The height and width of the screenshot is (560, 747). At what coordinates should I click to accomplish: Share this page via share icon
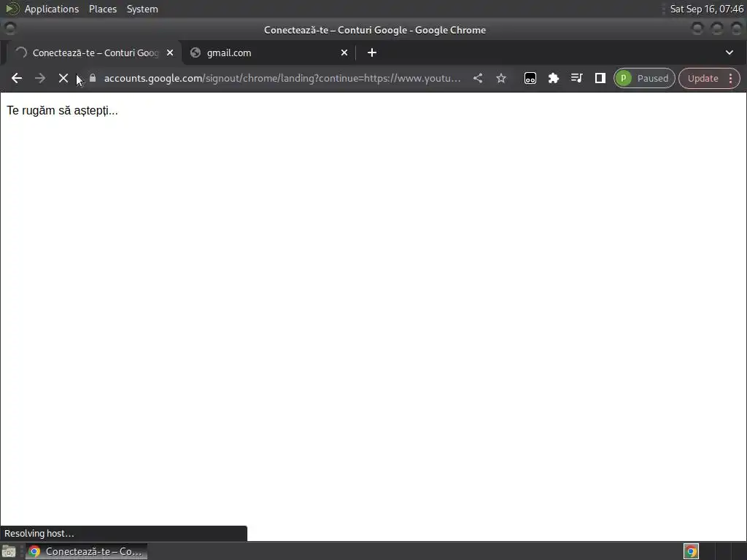pos(478,78)
